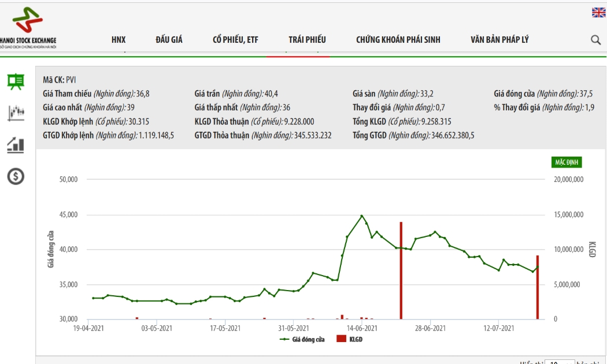This screenshot has width=607, height=364.
Task: Click the Hanoi Stock Exchange logo
Action: click(x=28, y=28)
